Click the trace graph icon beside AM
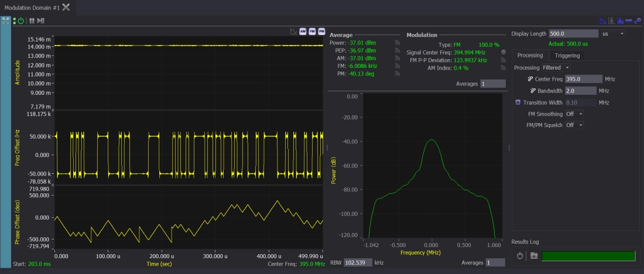The height and width of the screenshot is (274, 644). (293, 31)
